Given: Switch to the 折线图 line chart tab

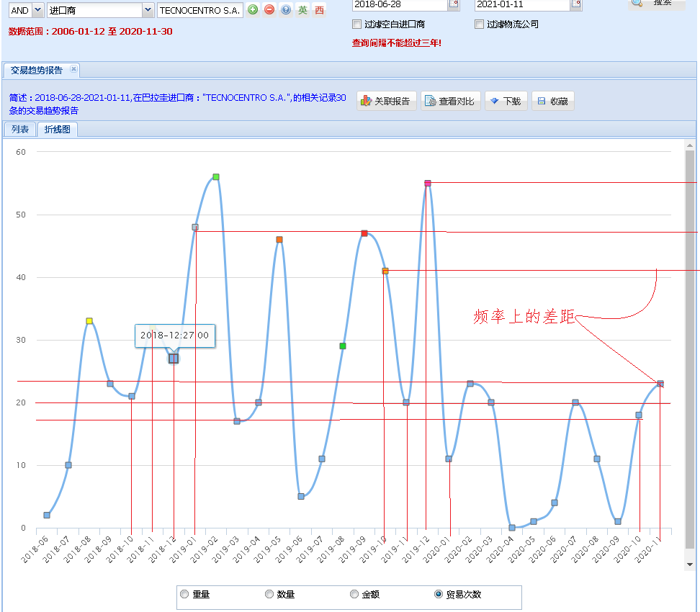Looking at the screenshot, I should pos(58,130).
